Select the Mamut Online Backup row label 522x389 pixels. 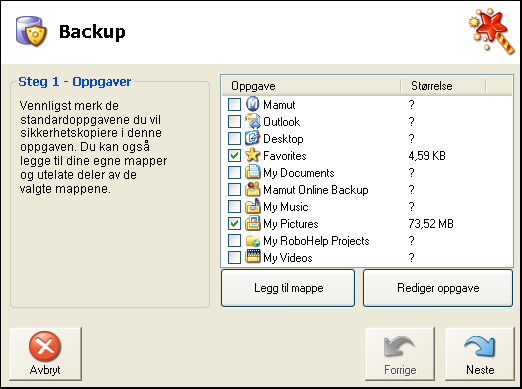316,190
